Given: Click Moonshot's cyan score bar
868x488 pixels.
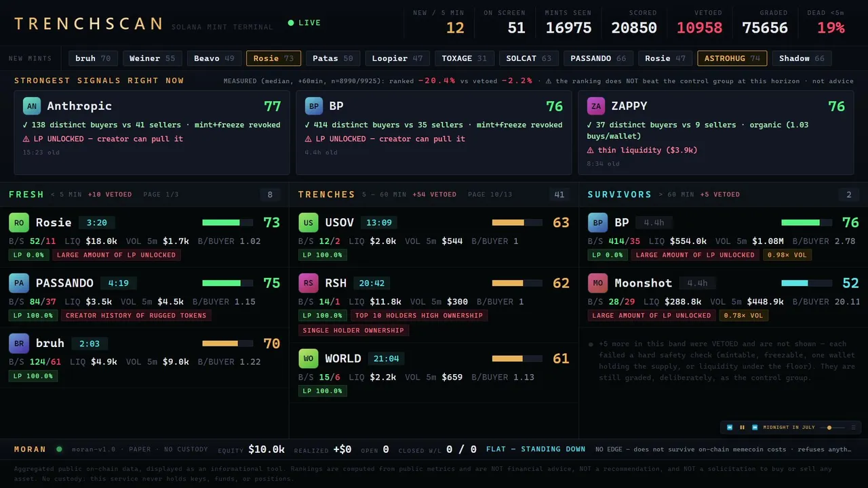Looking at the screenshot, I should tap(807, 283).
